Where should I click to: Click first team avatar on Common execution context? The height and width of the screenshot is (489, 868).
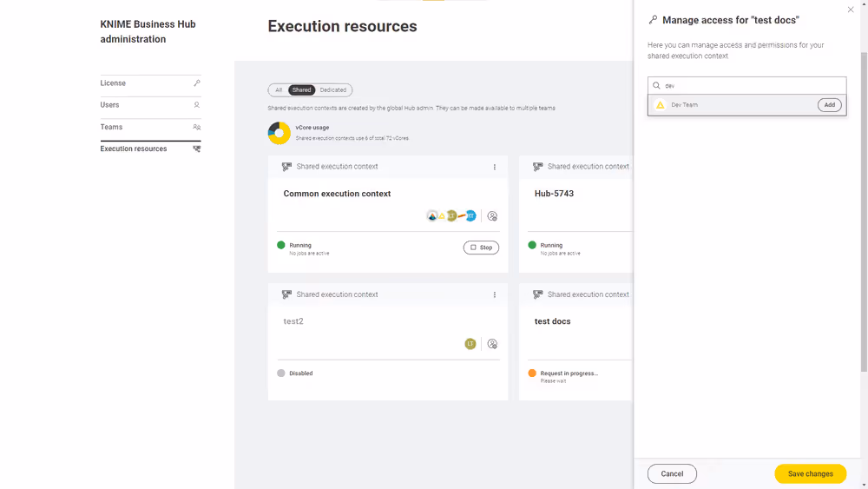pyautogui.click(x=432, y=216)
